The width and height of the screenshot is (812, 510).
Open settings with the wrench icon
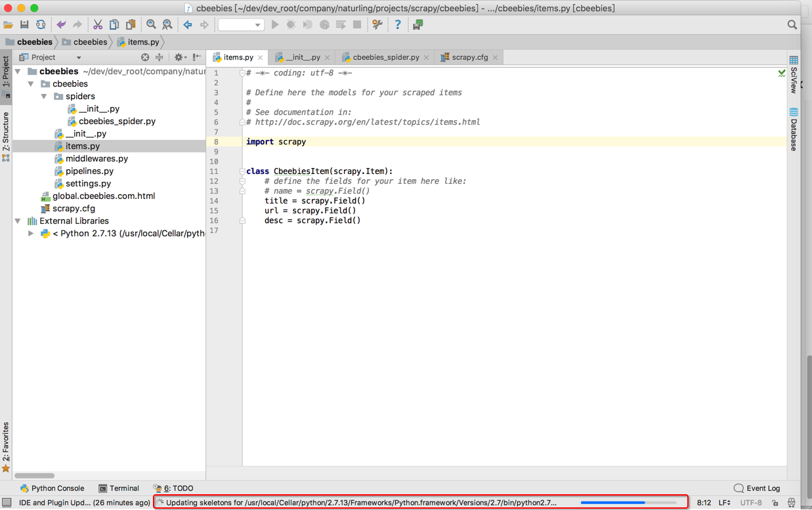click(x=377, y=25)
